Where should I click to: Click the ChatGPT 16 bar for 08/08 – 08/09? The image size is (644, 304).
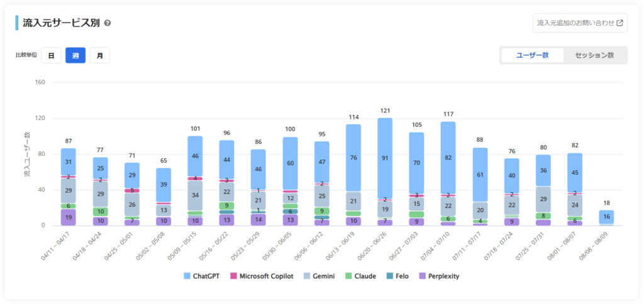coord(606,217)
